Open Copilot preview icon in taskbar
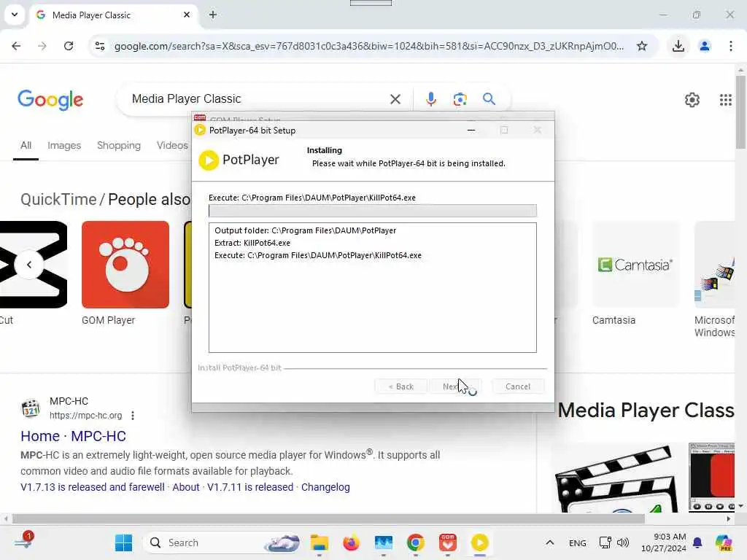747x560 pixels. (x=724, y=542)
